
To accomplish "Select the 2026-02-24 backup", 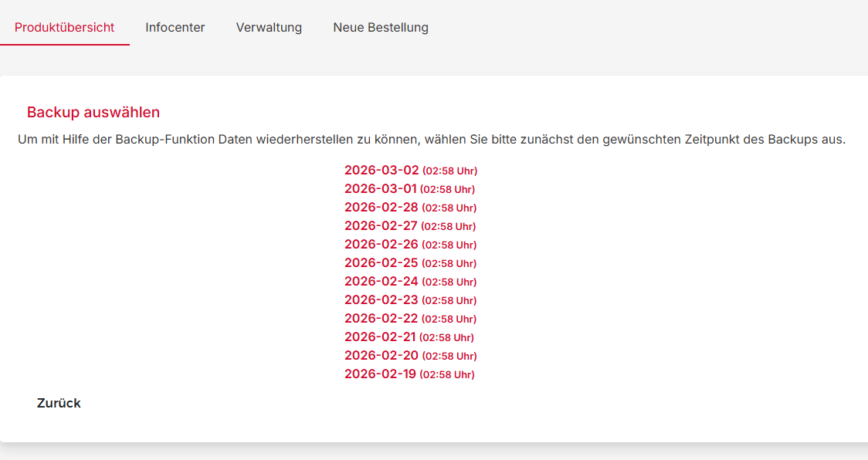I will coord(381,282).
